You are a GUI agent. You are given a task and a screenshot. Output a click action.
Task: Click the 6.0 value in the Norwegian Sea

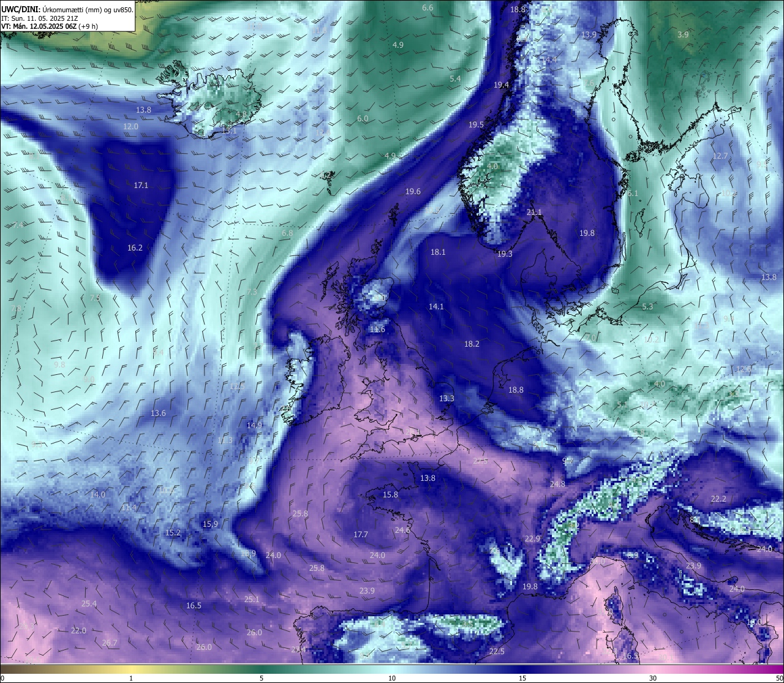click(x=363, y=119)
